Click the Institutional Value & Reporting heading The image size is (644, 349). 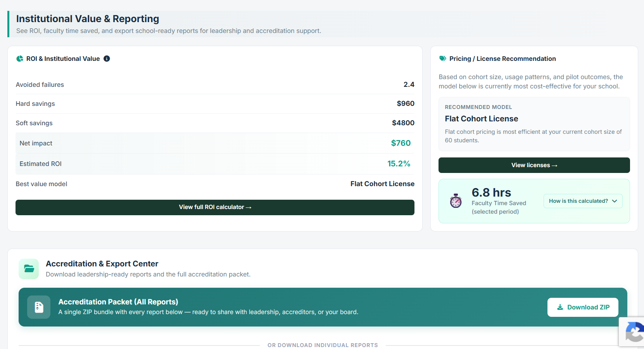88,19
